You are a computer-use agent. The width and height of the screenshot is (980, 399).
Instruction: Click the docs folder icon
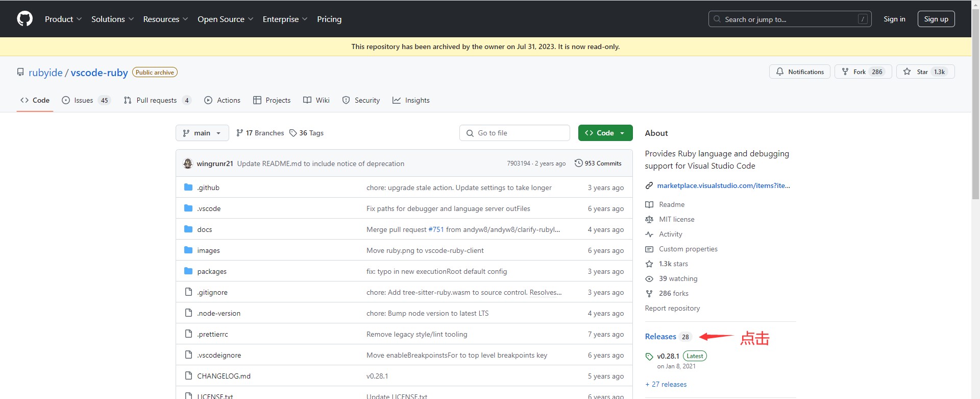pyautogui.click(x=188, y=229)
